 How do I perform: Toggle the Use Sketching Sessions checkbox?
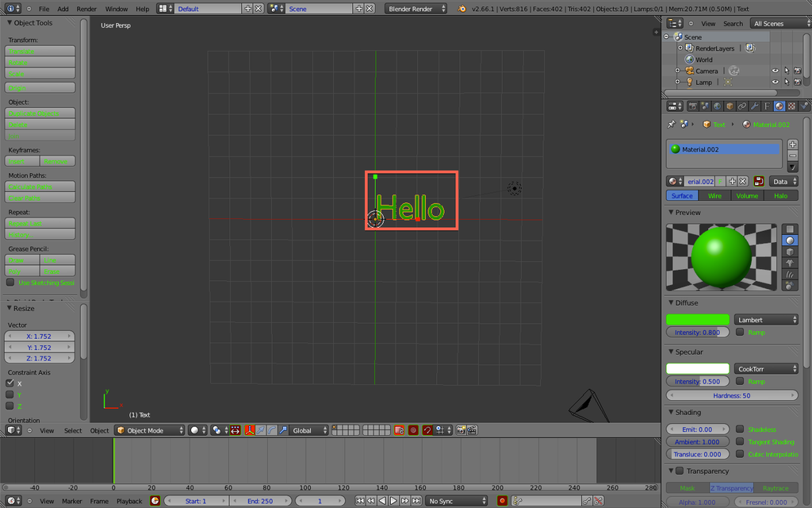click(10, 283)
